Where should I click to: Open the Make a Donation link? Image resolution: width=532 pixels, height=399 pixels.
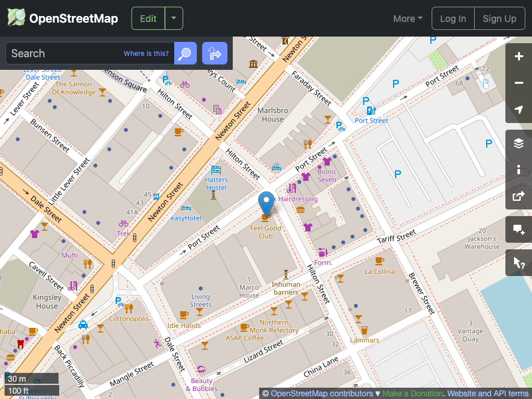point(412,393)
